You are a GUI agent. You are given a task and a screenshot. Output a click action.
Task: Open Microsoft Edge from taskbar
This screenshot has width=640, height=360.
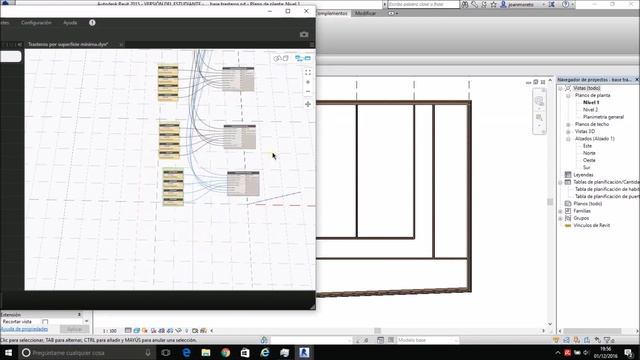tap(187, 353)
